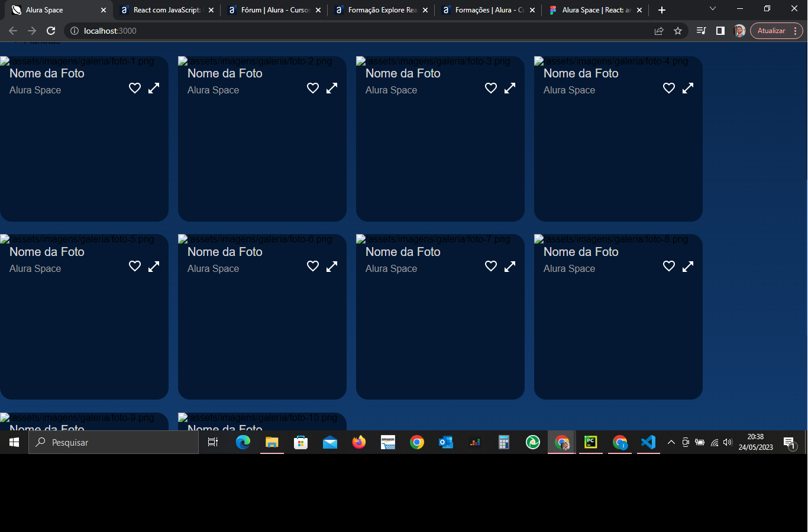Image resolution: width=808 pixels, height=532 pixels.
Task: Expand the foto-8.png card with arrows icon
Action: click(688, 267)
